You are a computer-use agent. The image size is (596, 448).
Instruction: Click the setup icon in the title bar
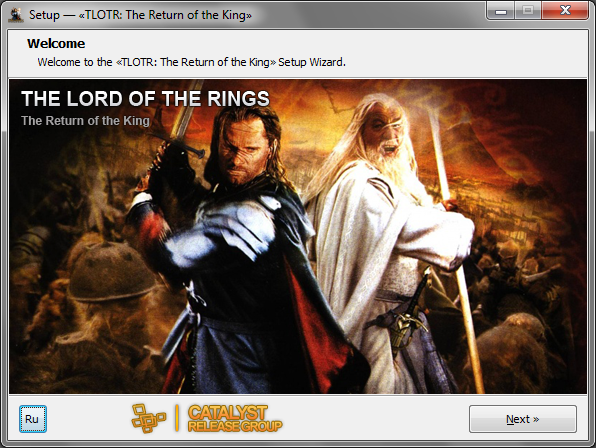coord(16,15)
